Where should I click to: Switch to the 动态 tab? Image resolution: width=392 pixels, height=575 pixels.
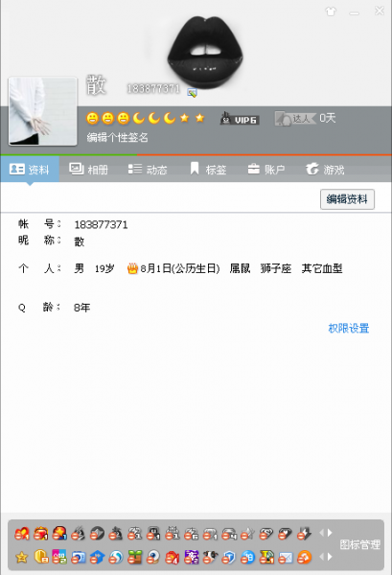(148, 170)
